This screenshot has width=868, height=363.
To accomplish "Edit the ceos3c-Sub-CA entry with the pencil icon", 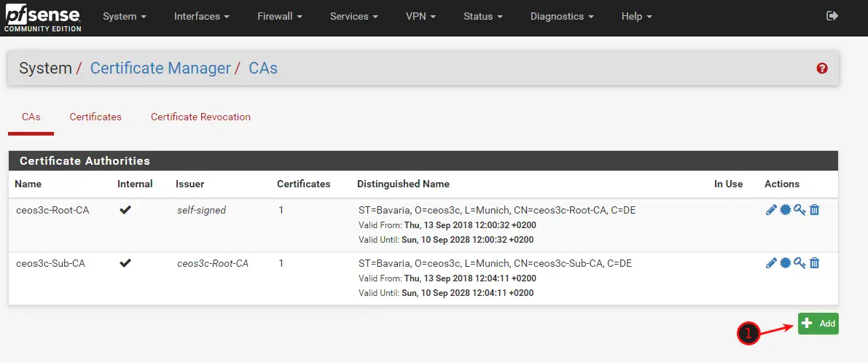I will (x=771, y=263).
